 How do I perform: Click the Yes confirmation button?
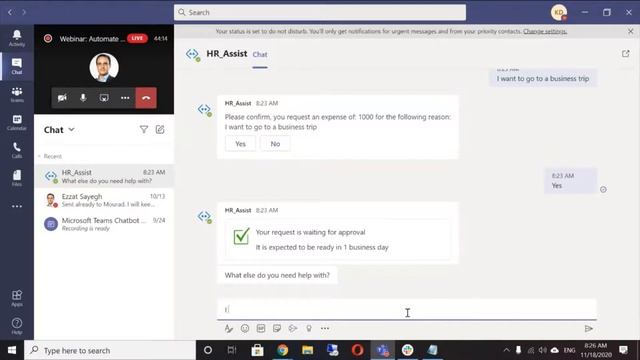[240, 144]
